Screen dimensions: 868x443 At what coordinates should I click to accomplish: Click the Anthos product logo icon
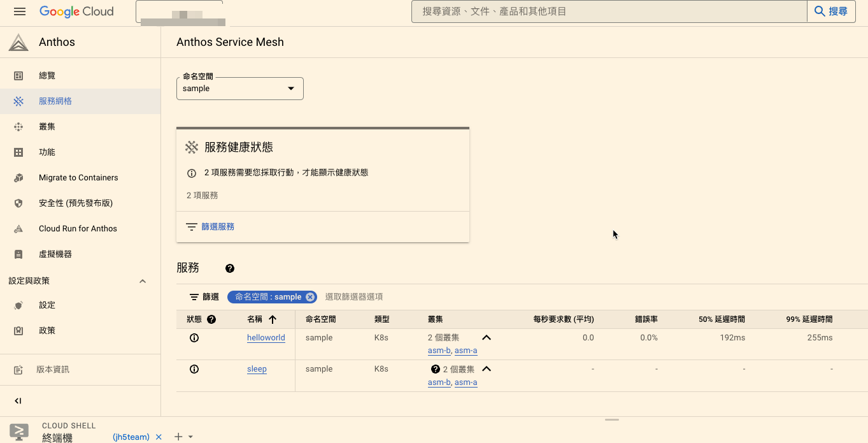pyautogui.click(x=18, y=42)
